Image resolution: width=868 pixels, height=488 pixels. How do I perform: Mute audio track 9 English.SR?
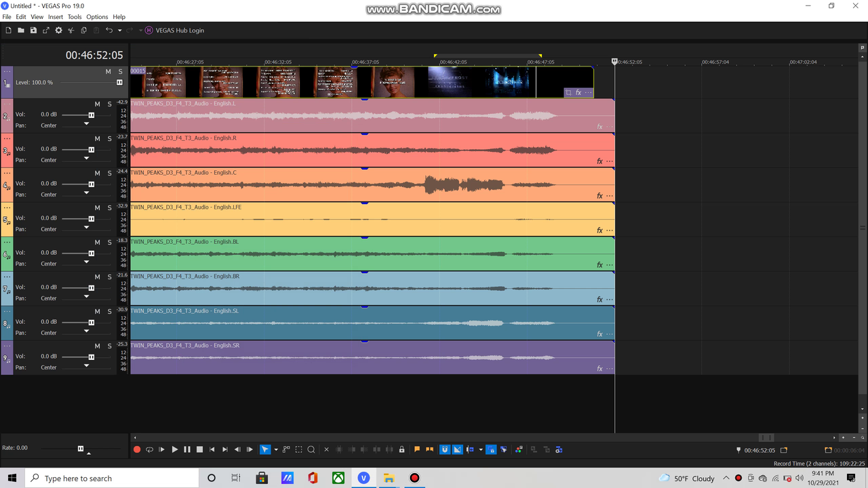97,346
